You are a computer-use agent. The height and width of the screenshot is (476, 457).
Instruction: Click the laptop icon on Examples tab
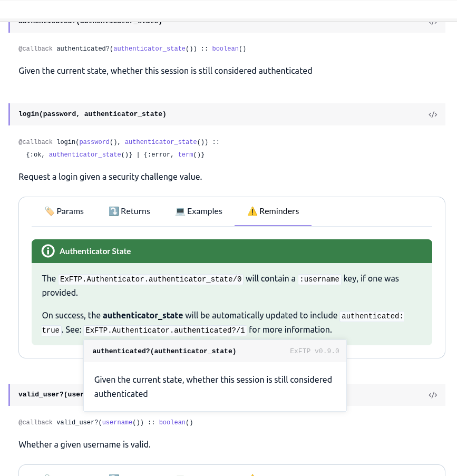[x=180, y=211]
